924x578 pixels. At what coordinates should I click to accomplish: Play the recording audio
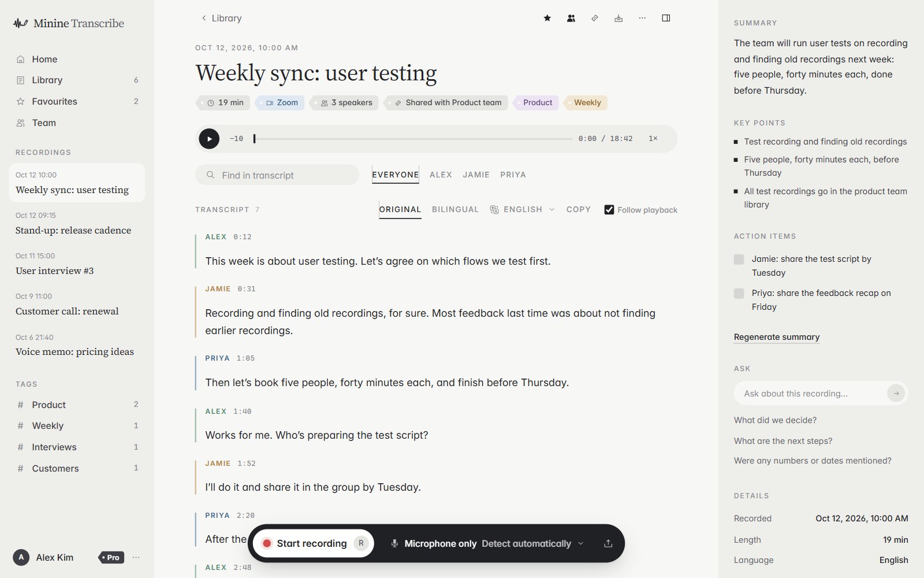[209, 139]
